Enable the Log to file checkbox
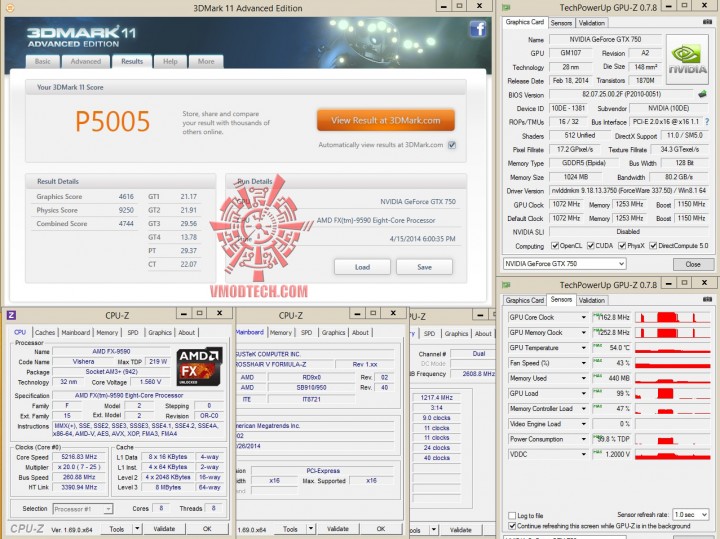Image resolution: width=720 pixels, height=539 pixels. 512,516
